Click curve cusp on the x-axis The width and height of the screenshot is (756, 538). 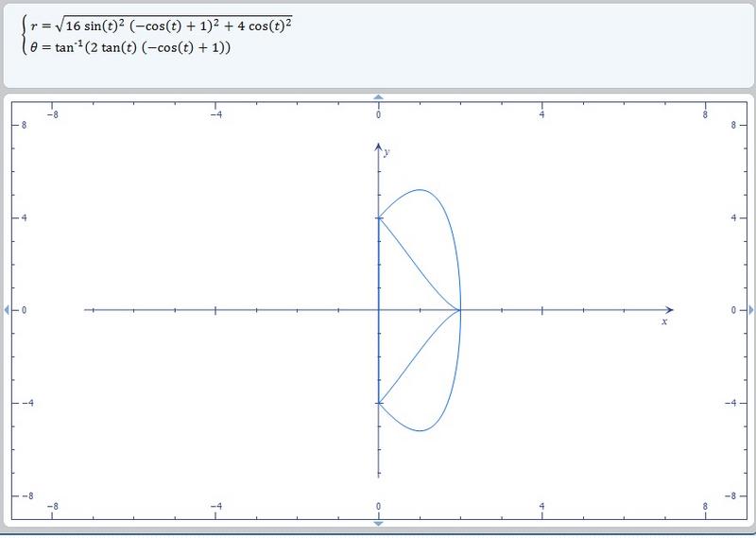tap(460, 310)
